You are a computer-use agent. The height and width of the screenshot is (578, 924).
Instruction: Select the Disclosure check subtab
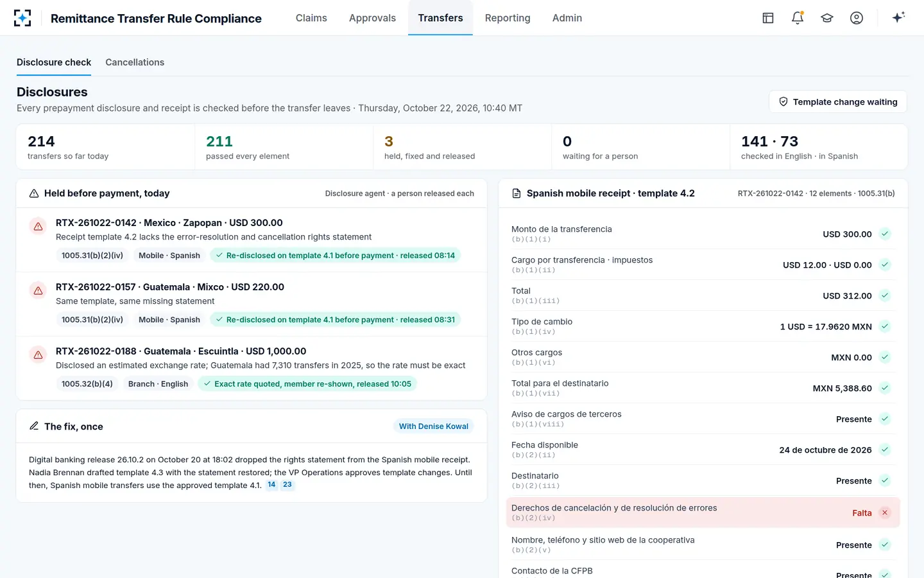[x=54, y=62]
